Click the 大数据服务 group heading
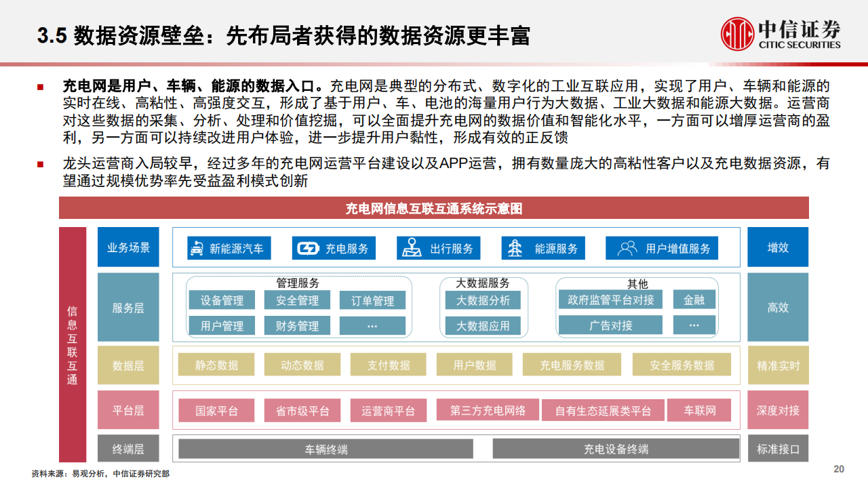Viewport: 868px width, 488px height. tap(483, 283)
